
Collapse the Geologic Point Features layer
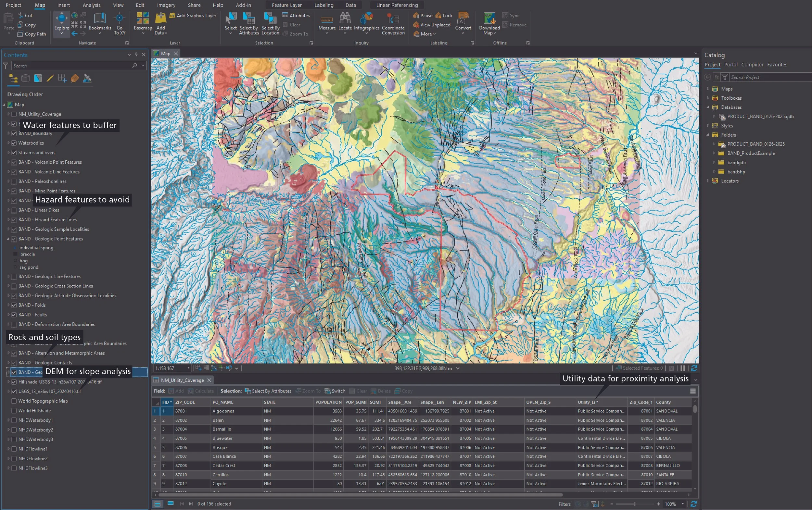(8, 239)
